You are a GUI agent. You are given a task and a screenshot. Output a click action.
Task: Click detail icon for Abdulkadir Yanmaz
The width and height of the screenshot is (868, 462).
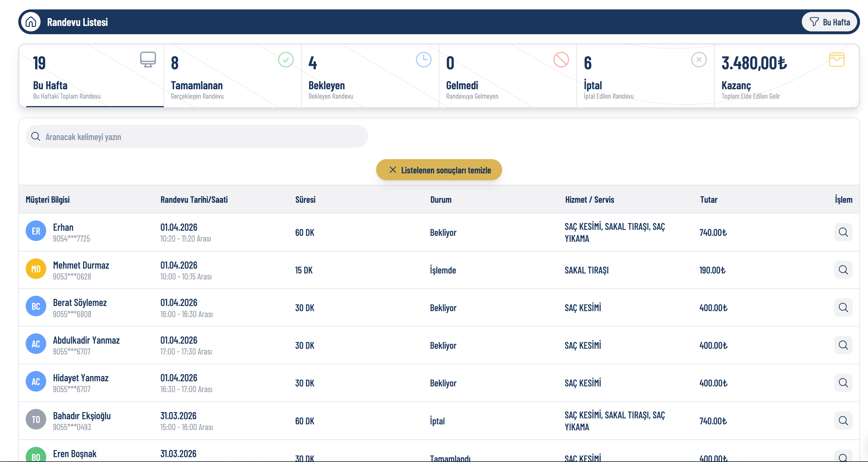click(x=843, y=345)
